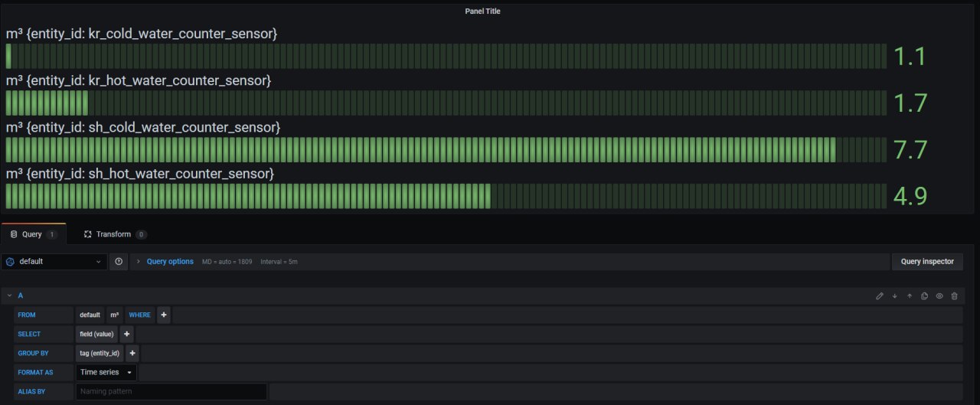This screenshot has height=405, width=980.
Task: Collapse query row A
Action: [x=9, y=296]
